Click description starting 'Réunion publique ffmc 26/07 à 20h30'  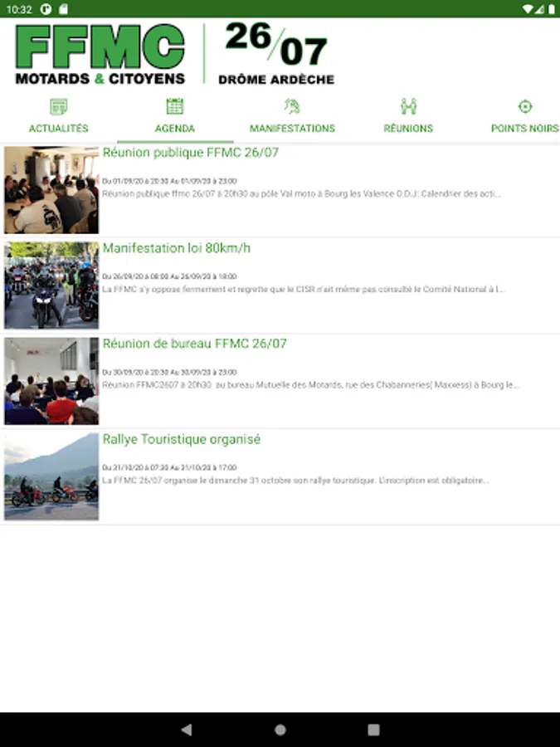pyautogui.click(x=301, y=194)
